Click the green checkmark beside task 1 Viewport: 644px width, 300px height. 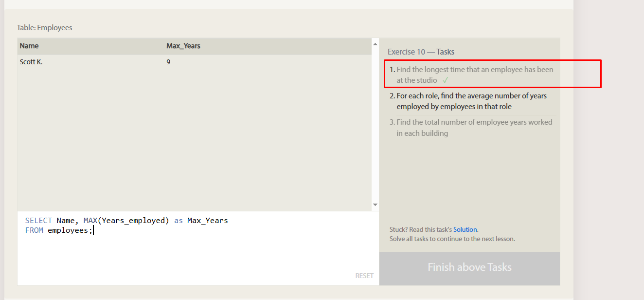446,80
